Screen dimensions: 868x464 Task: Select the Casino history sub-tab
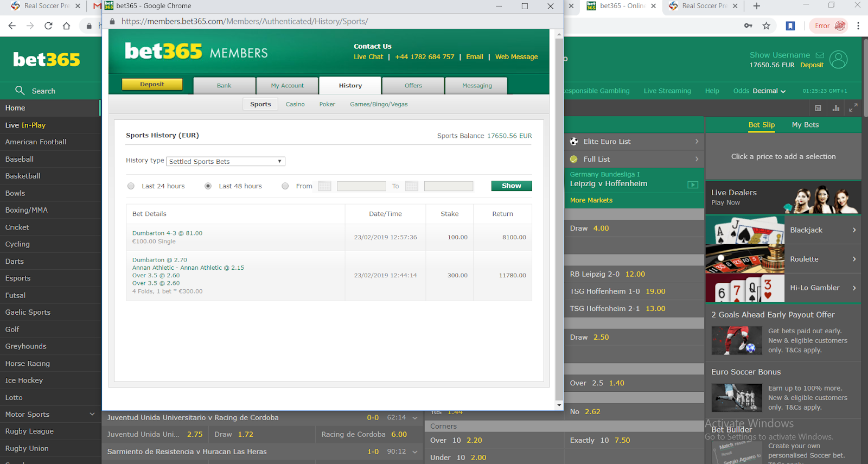(x=295, y=104)
